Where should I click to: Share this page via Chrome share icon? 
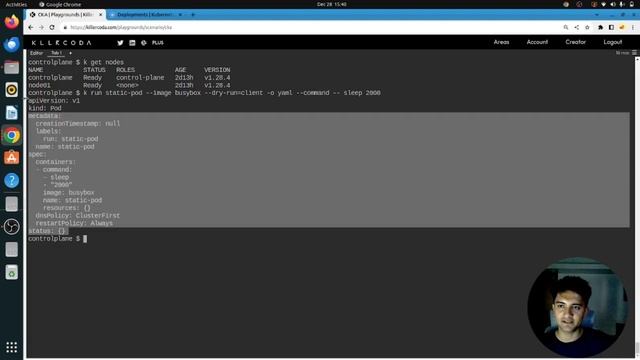click(x=576, y=27)
